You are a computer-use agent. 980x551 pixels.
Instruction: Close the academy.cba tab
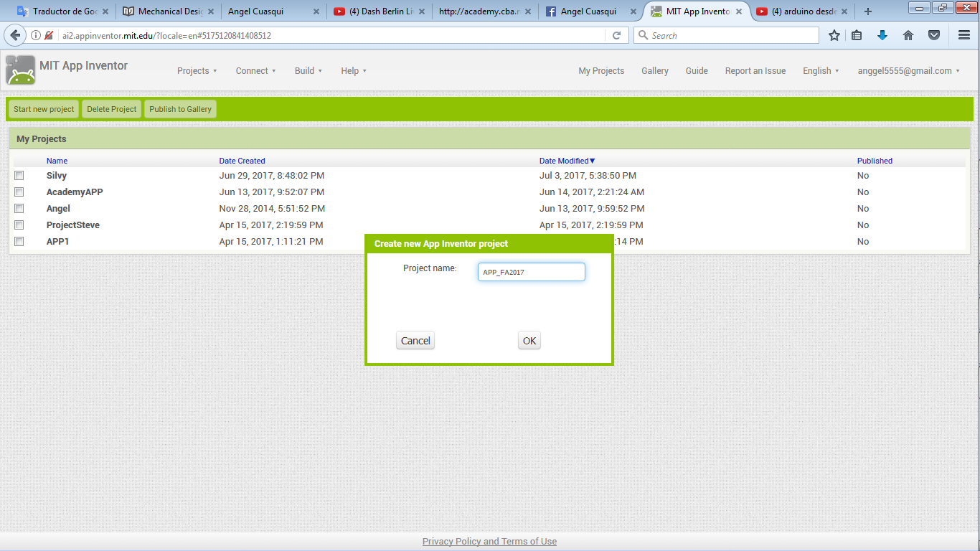tap(527, 11)
